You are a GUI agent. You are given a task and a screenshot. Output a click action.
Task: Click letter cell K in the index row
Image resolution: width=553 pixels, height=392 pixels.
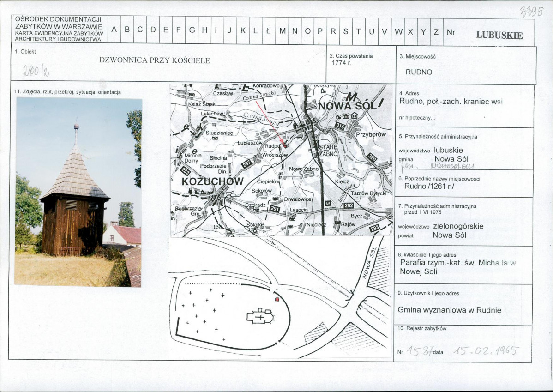243,30
